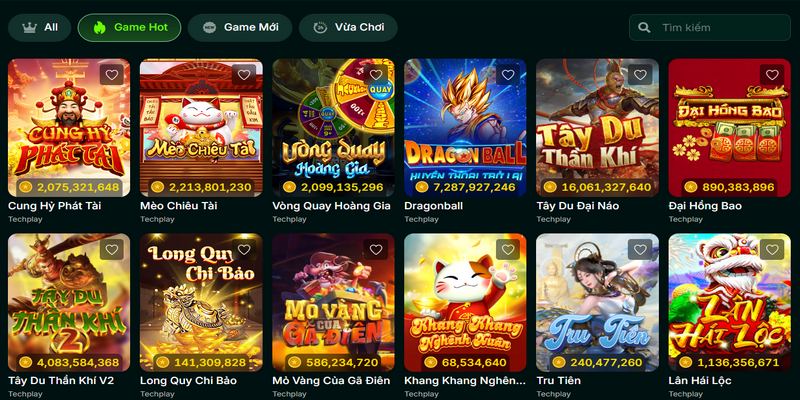Click heart icon on Tru Tiên tile
Viewport: 800px width, 400px height.
click(640, 249)
